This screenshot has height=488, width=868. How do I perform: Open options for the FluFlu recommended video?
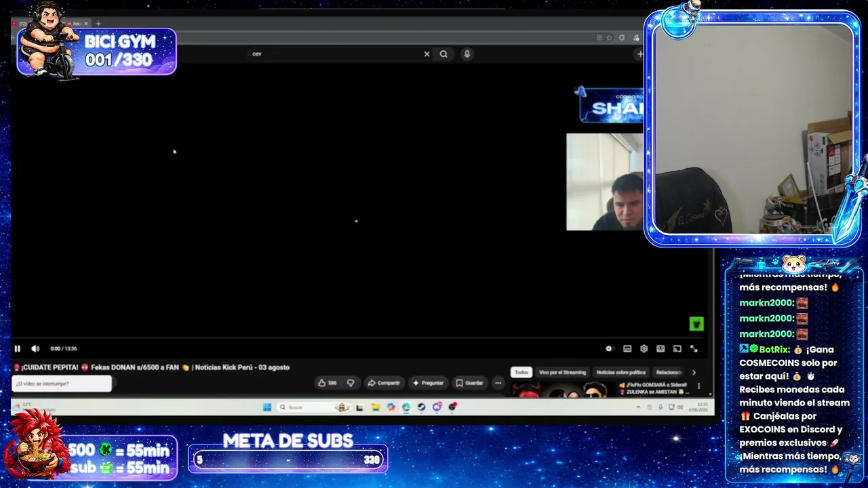tap(699, 386)
